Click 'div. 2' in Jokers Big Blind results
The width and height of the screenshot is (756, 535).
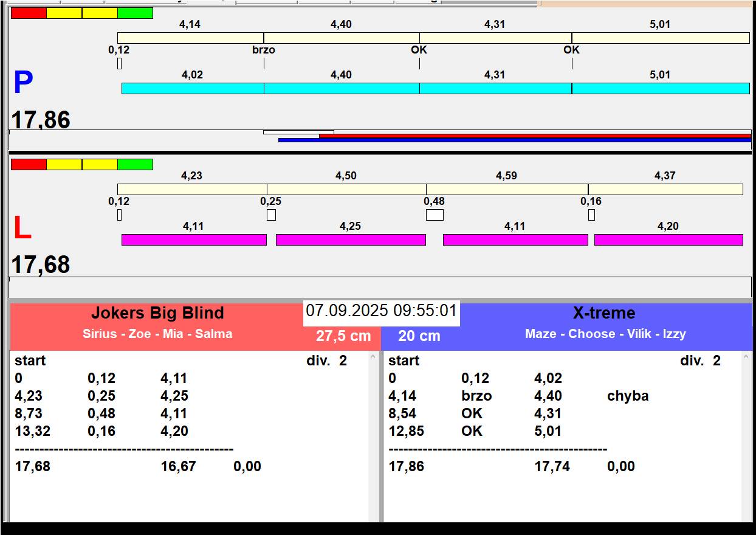(327, 361)
